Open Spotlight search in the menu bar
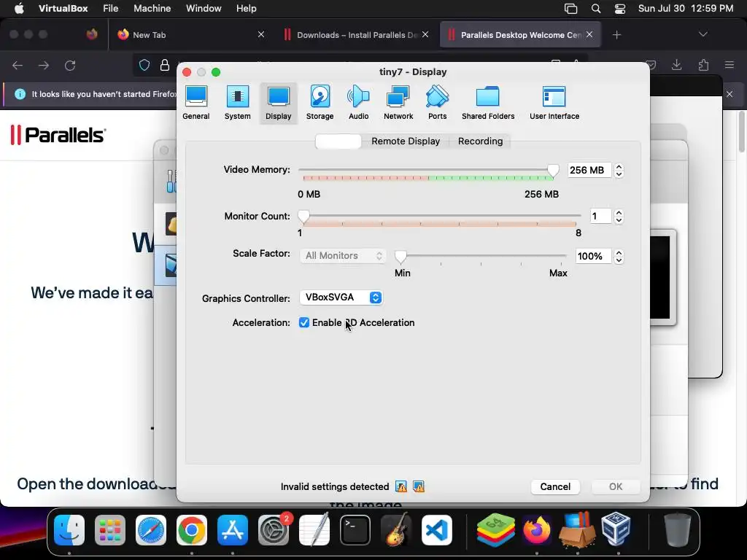This screenshot has width=747, height=560. pyautogui.click(x=595, y=9)
